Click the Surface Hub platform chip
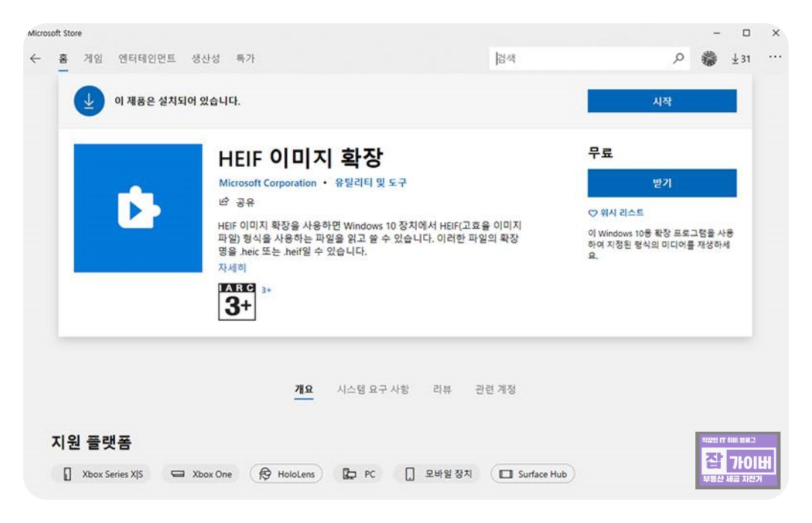 [x=533, y=474]
